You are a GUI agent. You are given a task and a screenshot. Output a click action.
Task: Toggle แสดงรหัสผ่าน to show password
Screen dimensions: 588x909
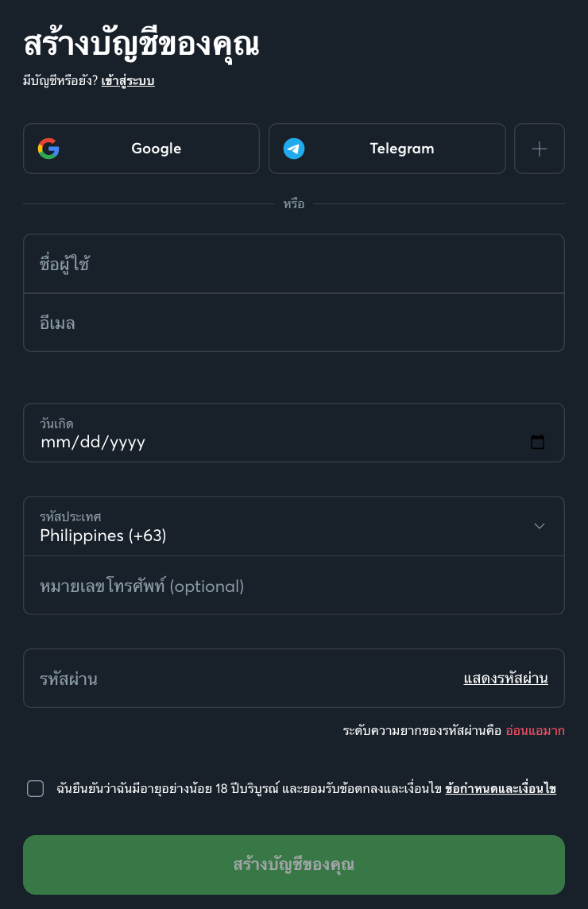pos(505,679)
